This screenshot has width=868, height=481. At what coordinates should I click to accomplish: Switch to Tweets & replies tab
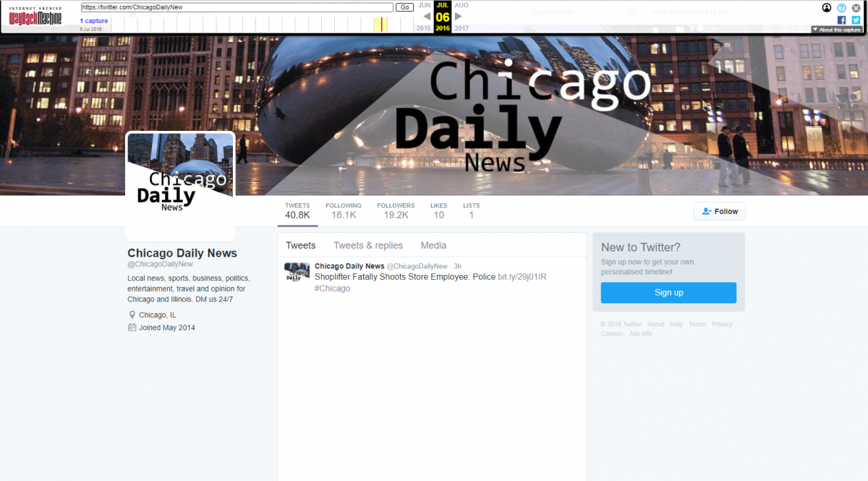(368, 245)
